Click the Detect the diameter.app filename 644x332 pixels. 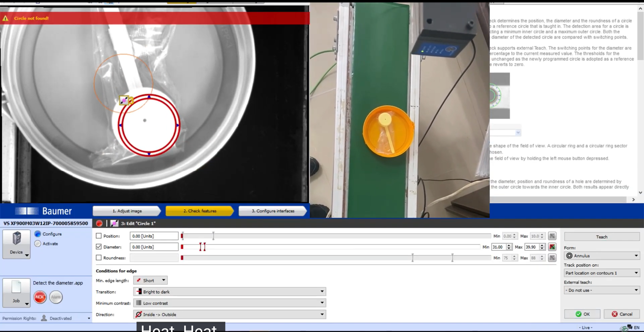tap(58, 283)
